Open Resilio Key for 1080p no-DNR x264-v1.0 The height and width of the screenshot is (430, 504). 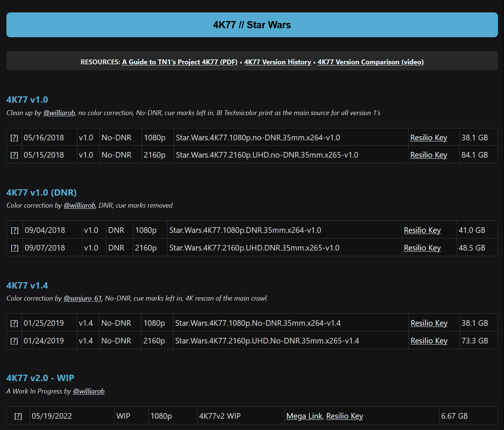[x=429, y=138]
